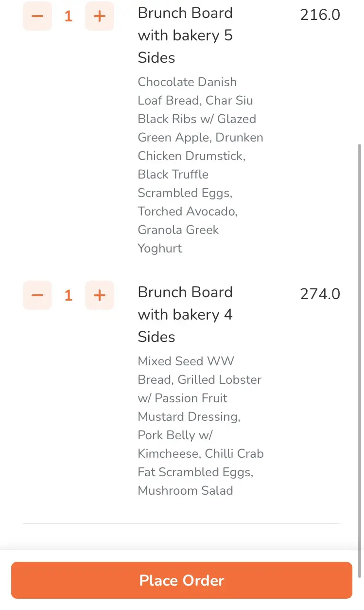This screenshot has height=610, width=364.
Task: Increase quantity of Brunch Board 5 Sides
Action: tap(100, 16)
